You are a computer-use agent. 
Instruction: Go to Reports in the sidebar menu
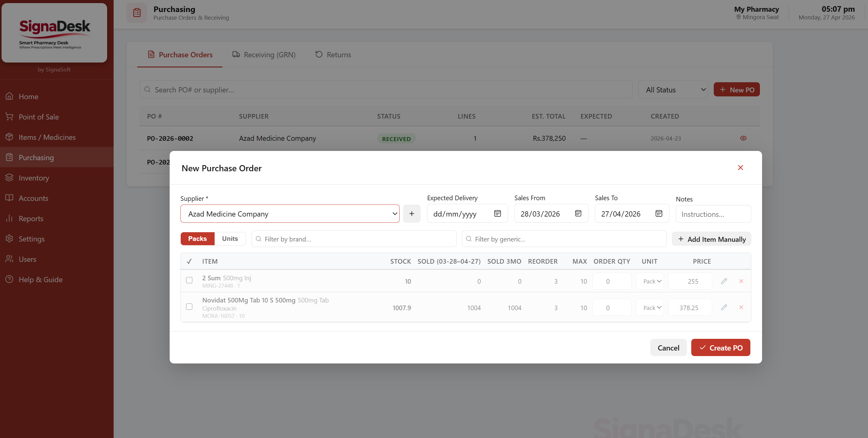pos(31,218)
